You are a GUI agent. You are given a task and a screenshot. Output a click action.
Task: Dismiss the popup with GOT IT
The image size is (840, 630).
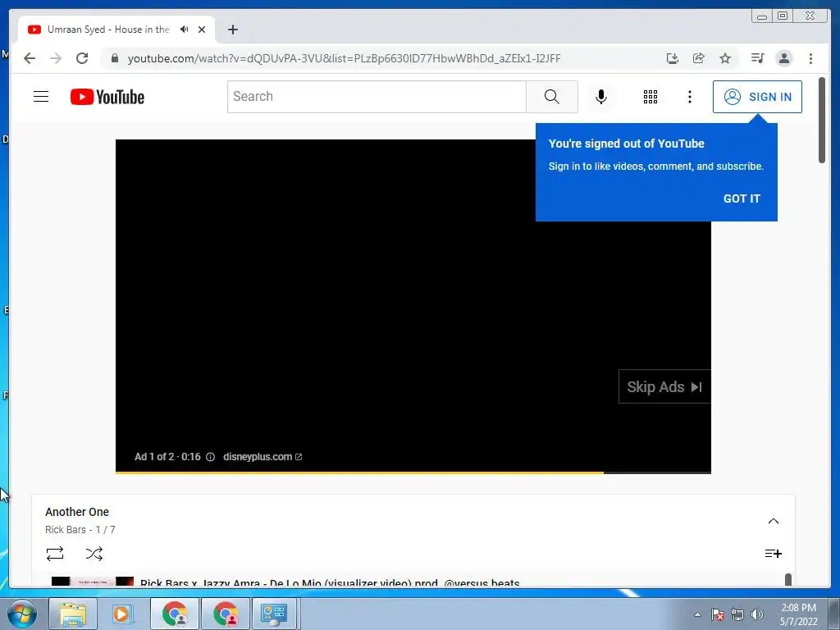click(742, 199)
